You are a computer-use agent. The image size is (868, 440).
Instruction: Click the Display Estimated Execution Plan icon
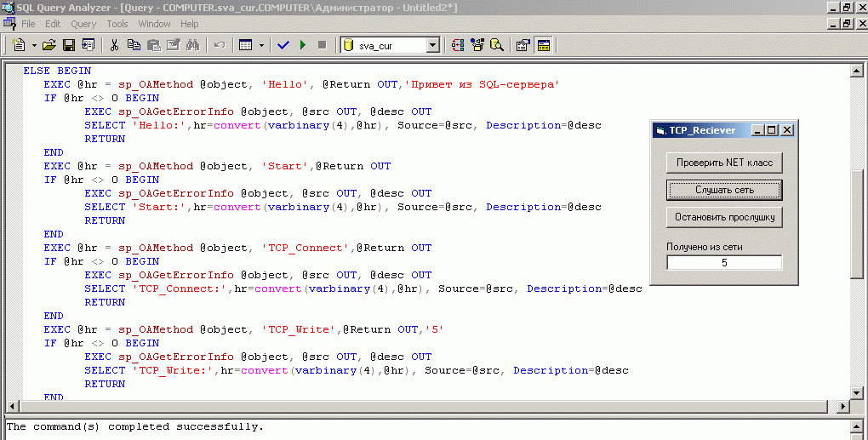tap(458, 45)
